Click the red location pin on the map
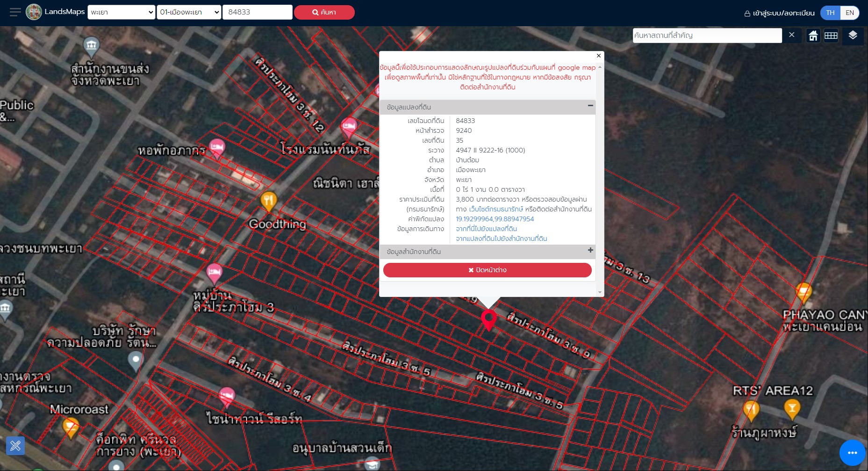The height and width of the screenshot is (471, 868). (489, 320)
